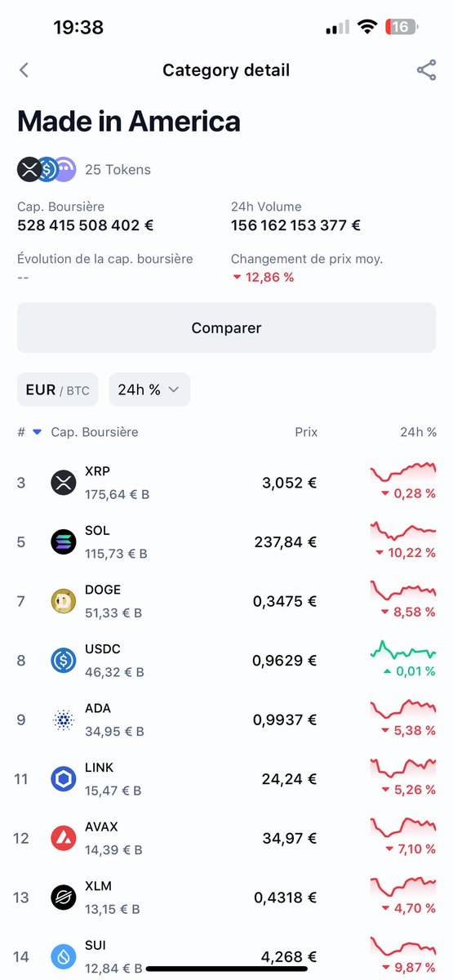Tap the Solana SOL logo
Screen dimensions: 453x980
pos(64,541)
